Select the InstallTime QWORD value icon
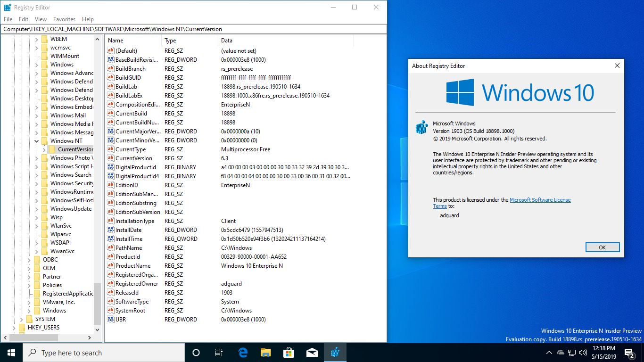This screenshot has width=644, height=362. 111,239
